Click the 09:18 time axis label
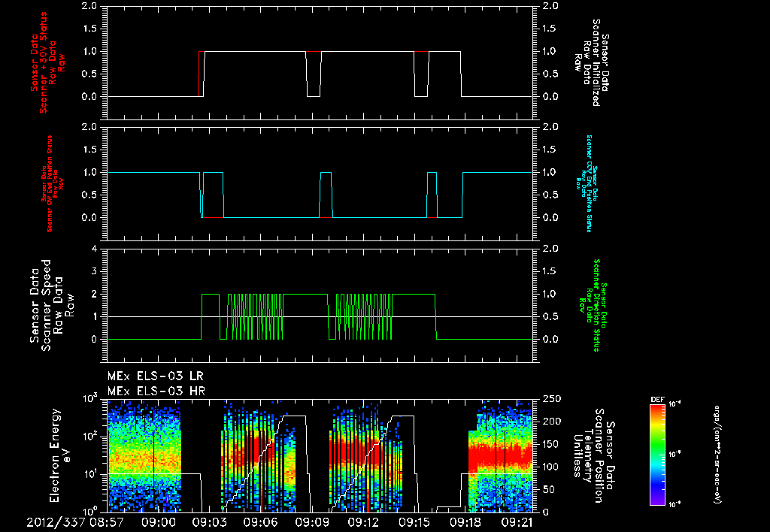The width and height of the screenshot is (770, 532). pos(466,523)
